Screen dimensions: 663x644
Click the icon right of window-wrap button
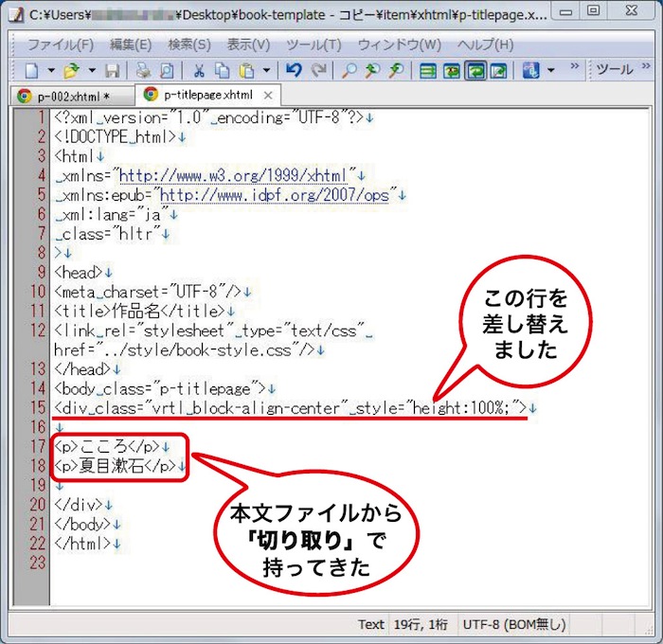[x=499, y=71]
